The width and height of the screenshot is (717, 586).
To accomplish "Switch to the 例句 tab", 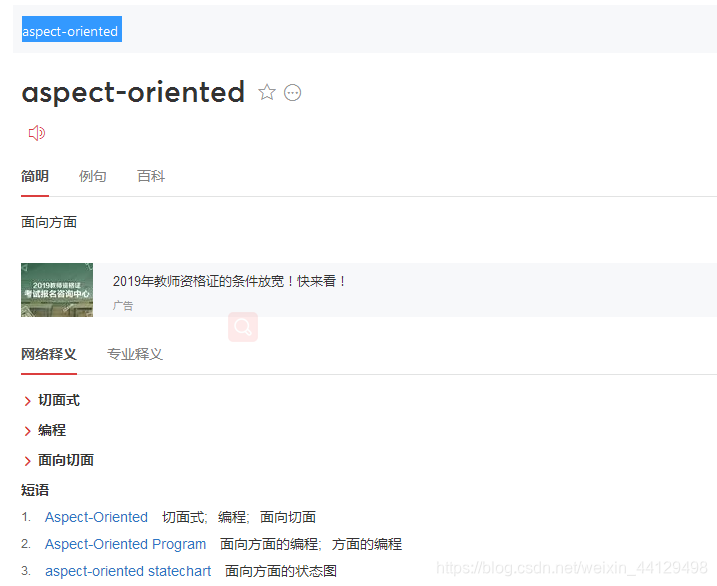I will coord(92,176).
